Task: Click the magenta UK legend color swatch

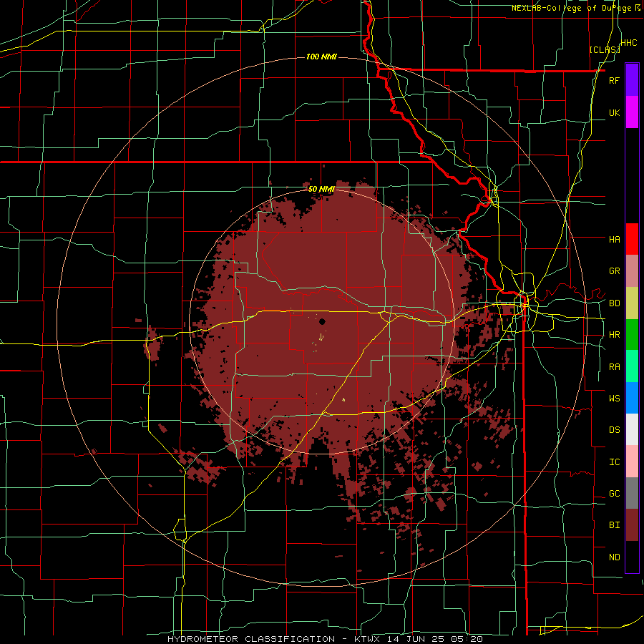Action: [632, 112]
